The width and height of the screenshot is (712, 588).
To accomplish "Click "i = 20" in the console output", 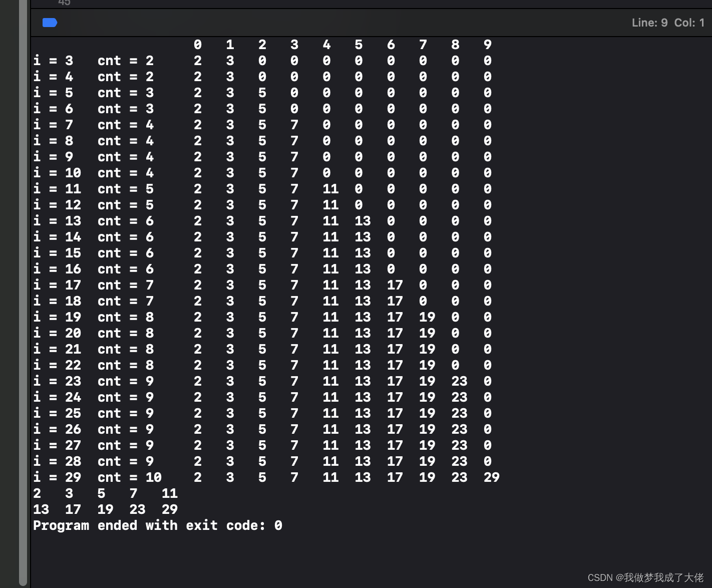I will (57, 333).
